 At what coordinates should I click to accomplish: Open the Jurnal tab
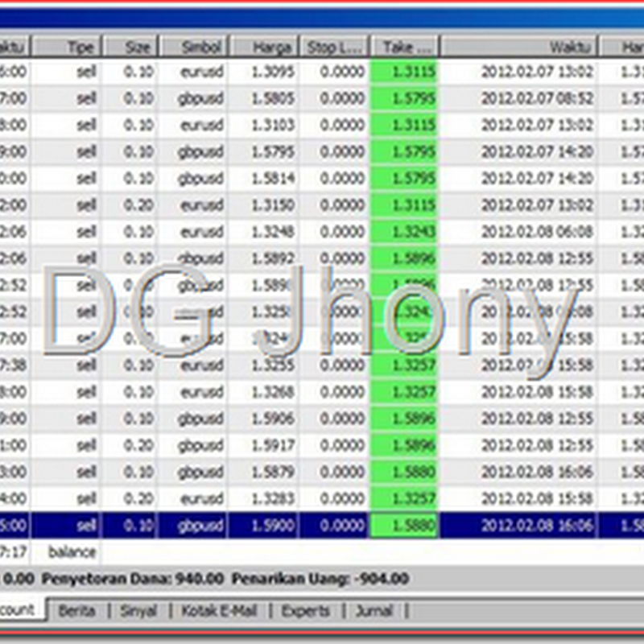coord(374,610)
